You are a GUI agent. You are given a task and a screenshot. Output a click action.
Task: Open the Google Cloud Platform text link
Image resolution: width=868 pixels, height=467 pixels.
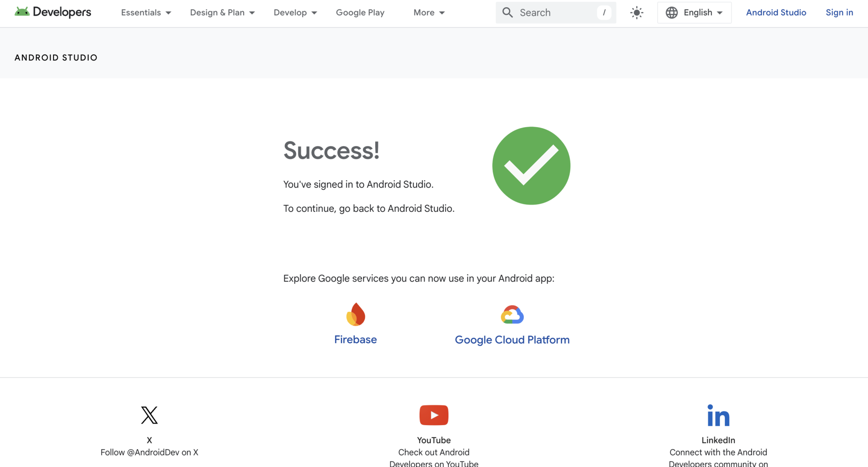click(512, 340)
